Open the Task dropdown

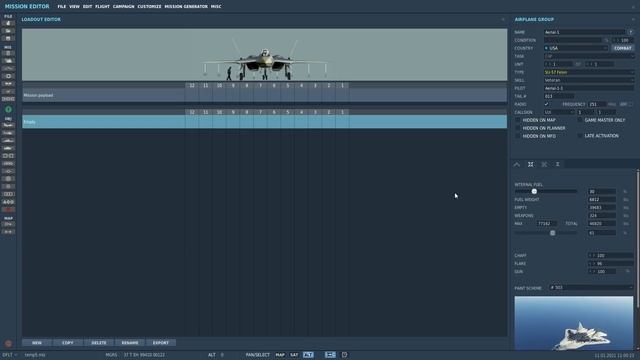tap(589, 56)
